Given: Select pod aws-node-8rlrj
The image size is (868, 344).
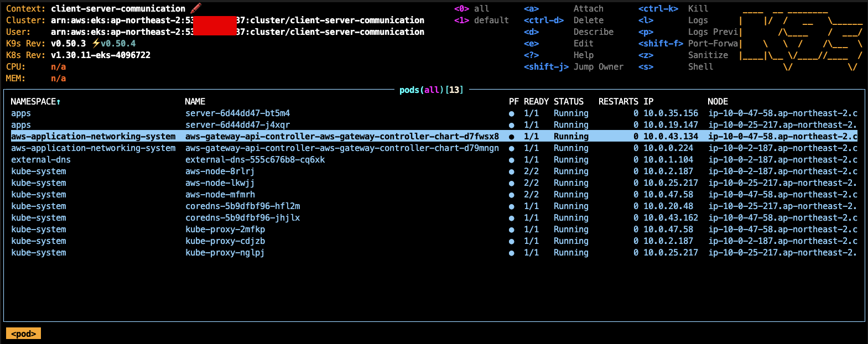Looking at the screenshot, I should pyautogui.click(x=220, y=171).
